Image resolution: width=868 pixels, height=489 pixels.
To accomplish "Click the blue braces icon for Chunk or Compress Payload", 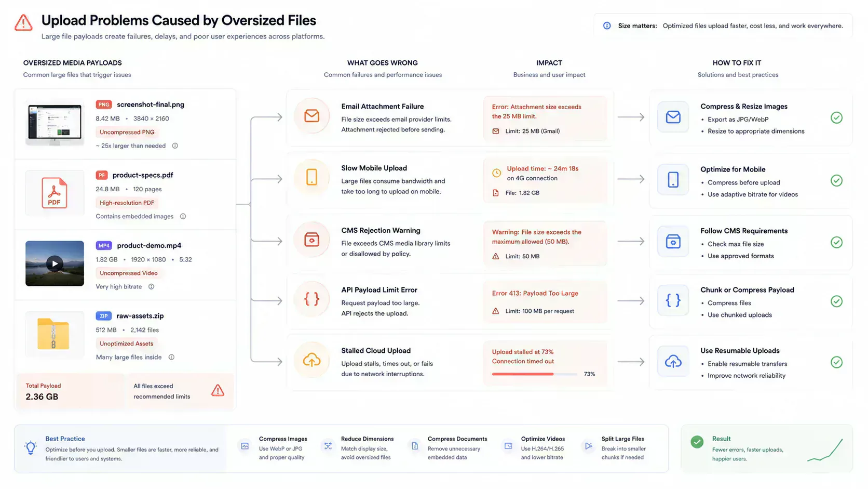I will tap(673, 300).
